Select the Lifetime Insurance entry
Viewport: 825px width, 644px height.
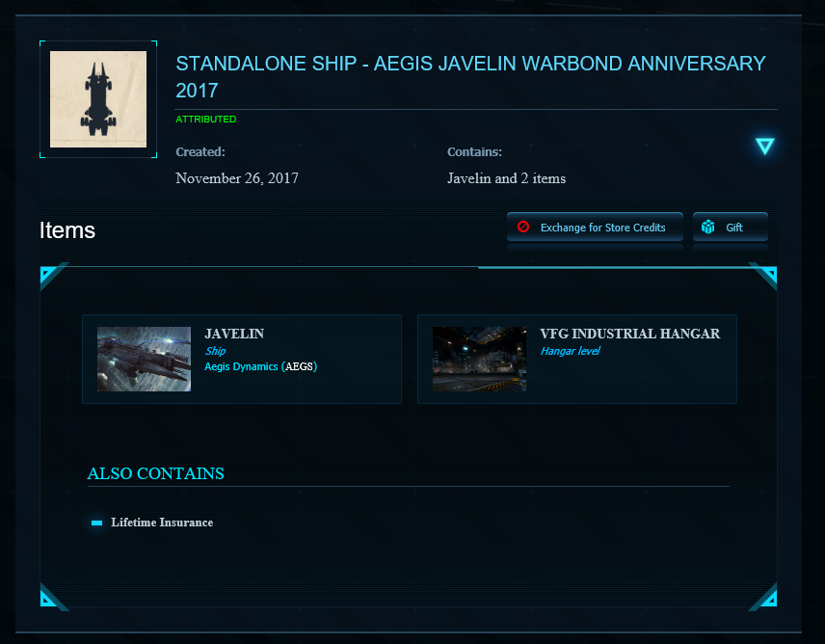click(x=162, y=523)
